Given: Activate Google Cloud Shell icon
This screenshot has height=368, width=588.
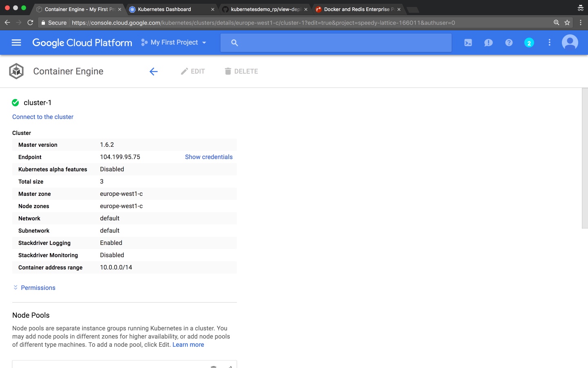Looking at the screenshot, I should (468, 43).
